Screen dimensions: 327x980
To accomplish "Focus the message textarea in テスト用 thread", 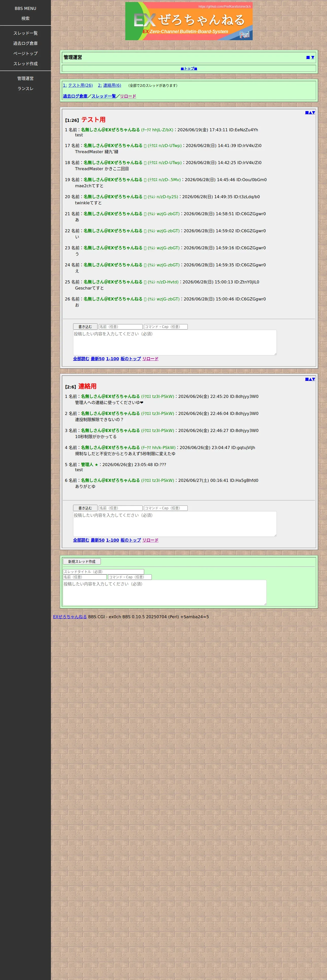I will coord(175,342).
